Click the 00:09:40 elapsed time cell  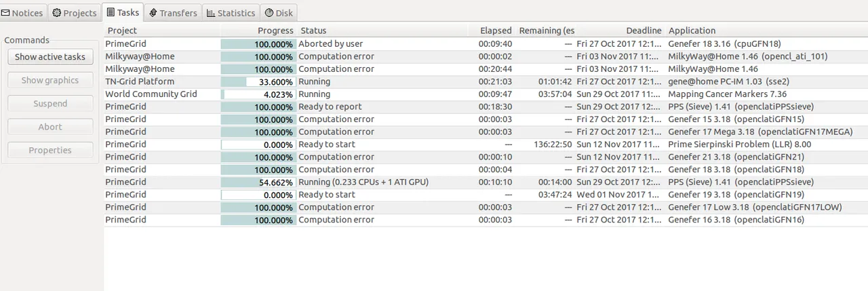click(x=495, y=44)
